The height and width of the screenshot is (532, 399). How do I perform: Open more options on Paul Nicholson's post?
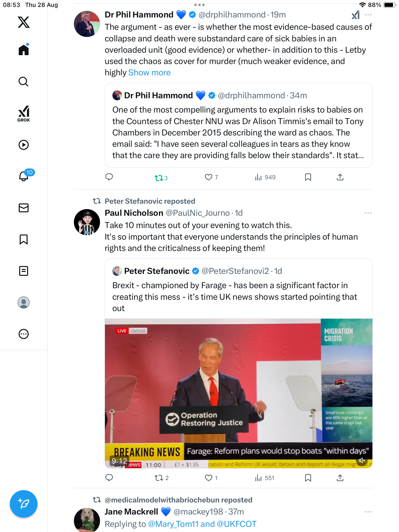(x=368, y=213)
